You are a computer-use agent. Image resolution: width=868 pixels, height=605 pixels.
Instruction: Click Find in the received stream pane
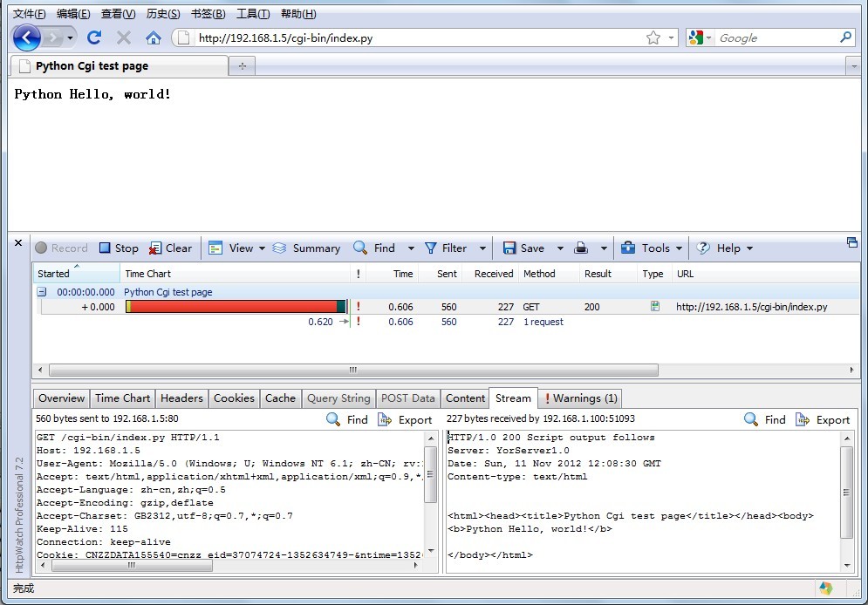tap(766, 419)
